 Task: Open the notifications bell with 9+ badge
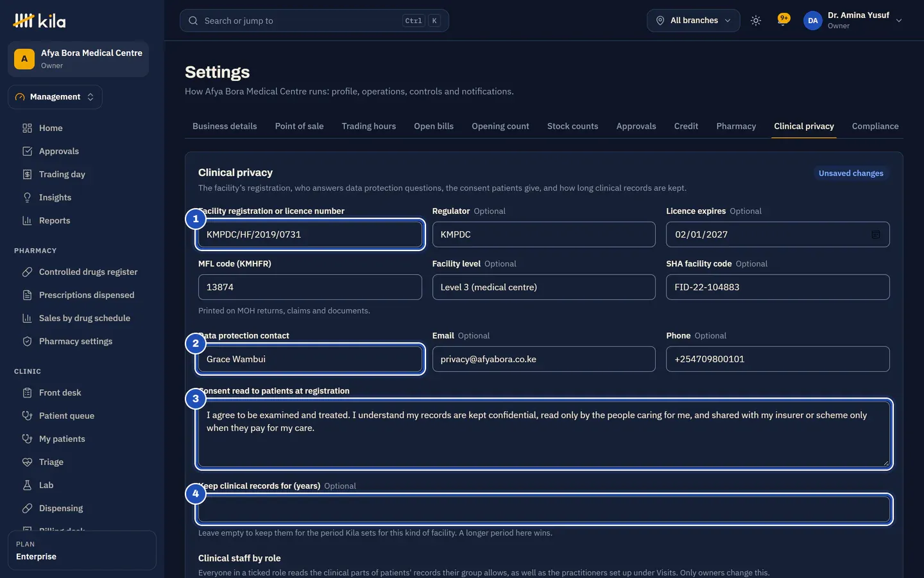pos(783,20)
